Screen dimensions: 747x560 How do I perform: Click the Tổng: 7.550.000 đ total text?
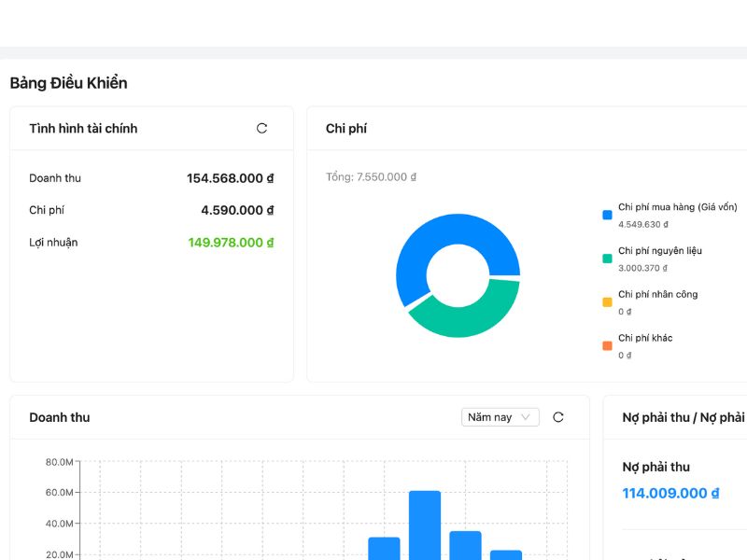(371, 177)
